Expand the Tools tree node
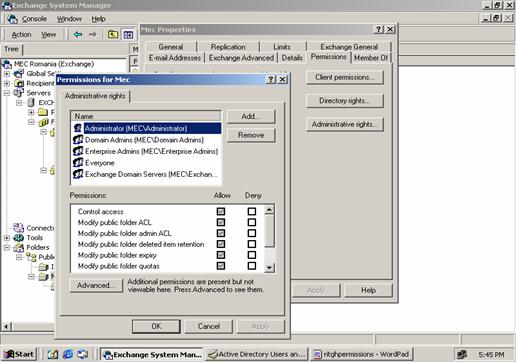This screenshot has width=516, height=362. pyautogui.click(x=7, y=238)
